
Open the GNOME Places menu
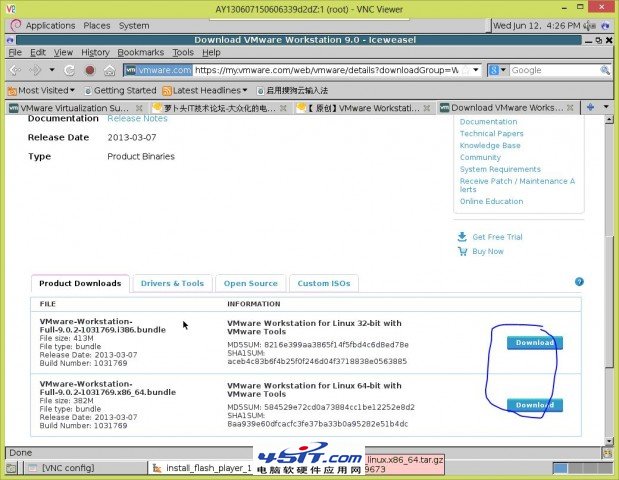(97, 26)
